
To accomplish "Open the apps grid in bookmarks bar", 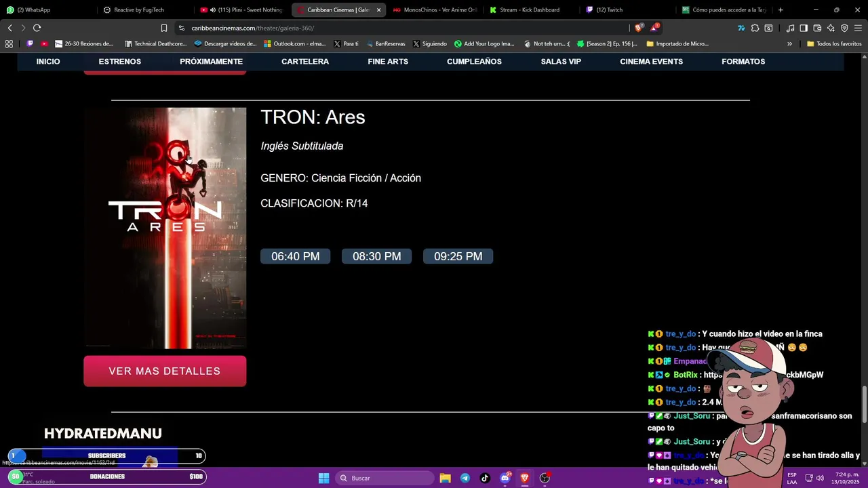I will click(9, 43).
